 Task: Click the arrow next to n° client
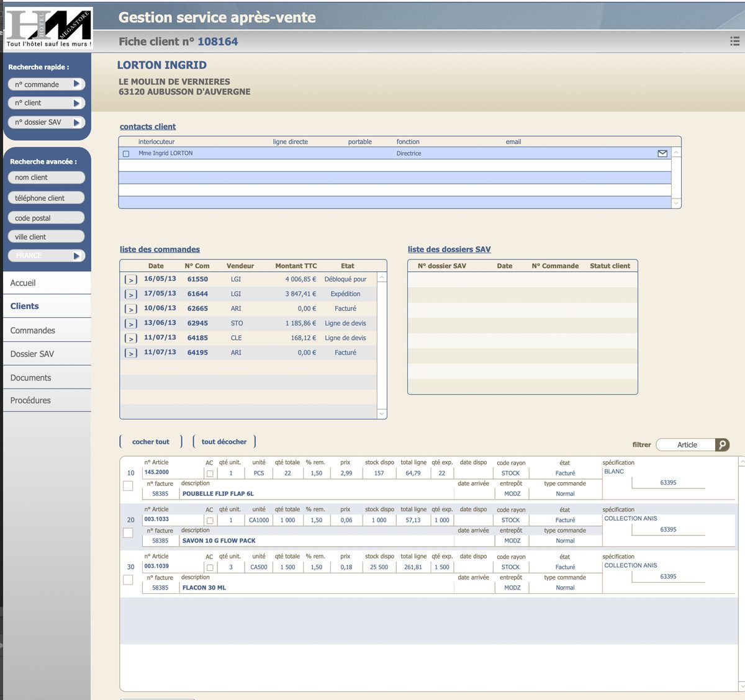(77, 103)
